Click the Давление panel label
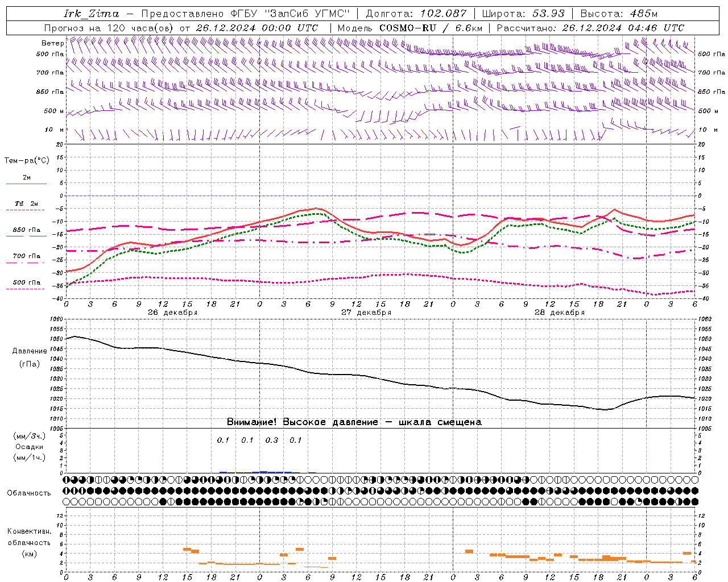The width and height of the screenshot is (728, 582). tap(30, 351)
